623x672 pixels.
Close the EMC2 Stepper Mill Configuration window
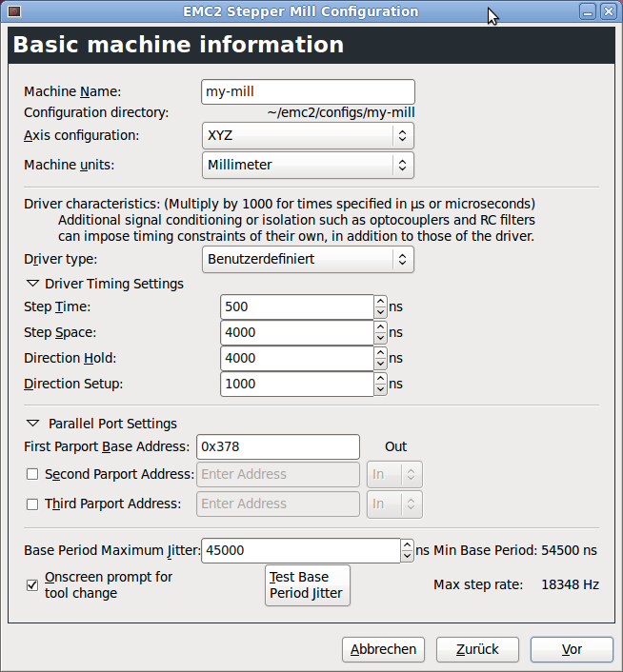coord(609,11)
